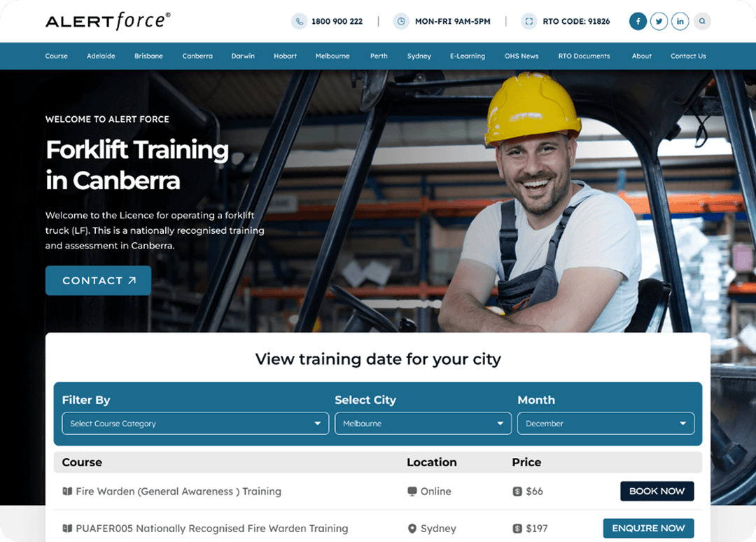
Task: Click the Facebook icon in header
Action: [638, 21]
